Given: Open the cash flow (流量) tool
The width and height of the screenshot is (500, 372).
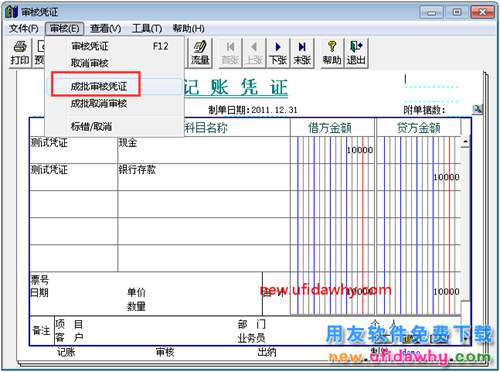Looking at the screenshot, I should [200, 53].
